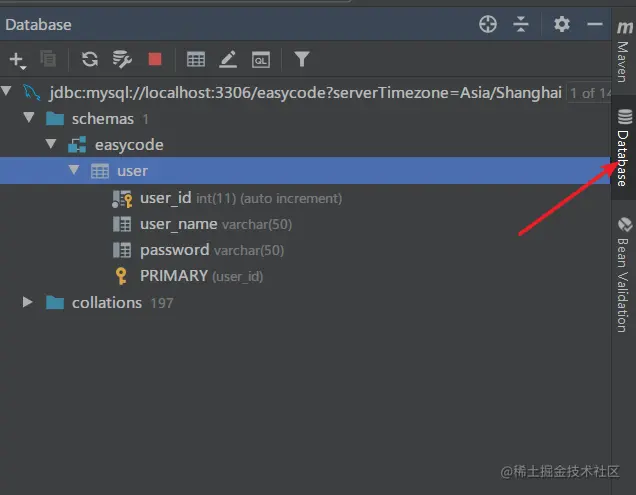This screenshot has width=636, height=495.
Task: Click the 'int(11) (auto increment)' type text
Action: point(269,198)
